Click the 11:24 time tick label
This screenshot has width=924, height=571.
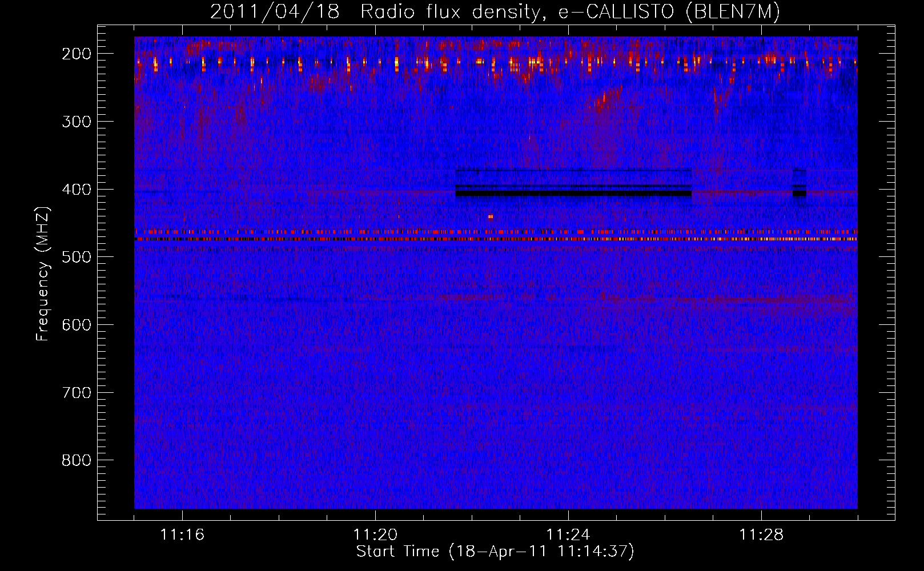click(x=568, y=534)
